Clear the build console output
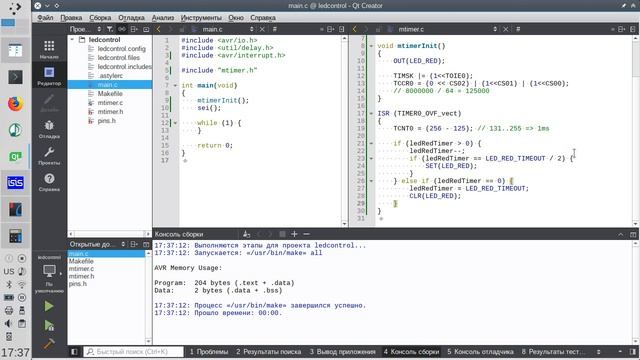 246,234
